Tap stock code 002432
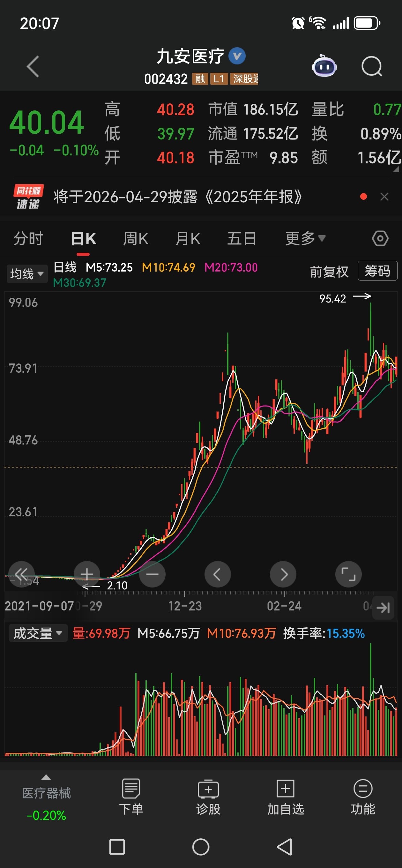The height and width of the screenshot is (868, 402). tap(166, 79)
